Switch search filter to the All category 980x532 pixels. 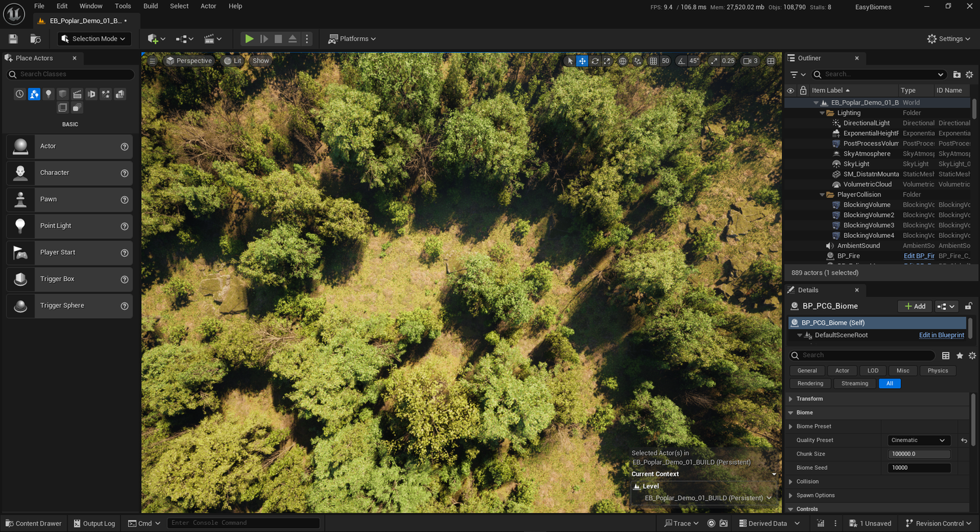[x=889, y=383]
